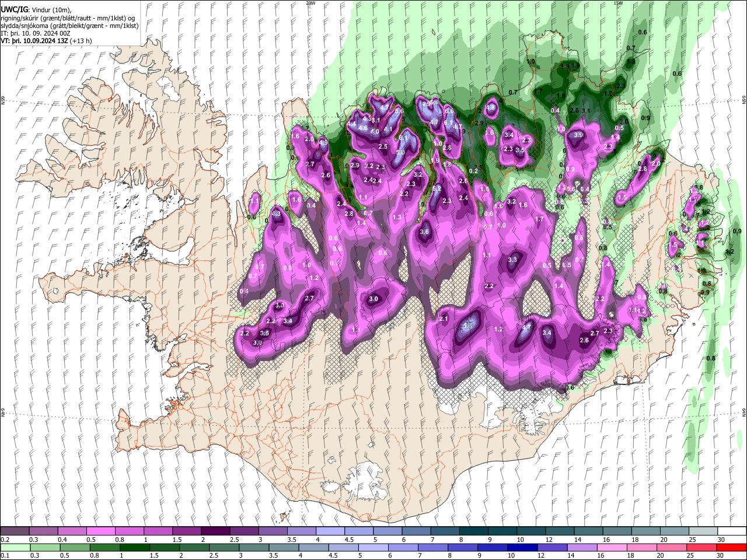Click top legend swatch between 12 and 14
747x560 pixels.
pos(559,531)
